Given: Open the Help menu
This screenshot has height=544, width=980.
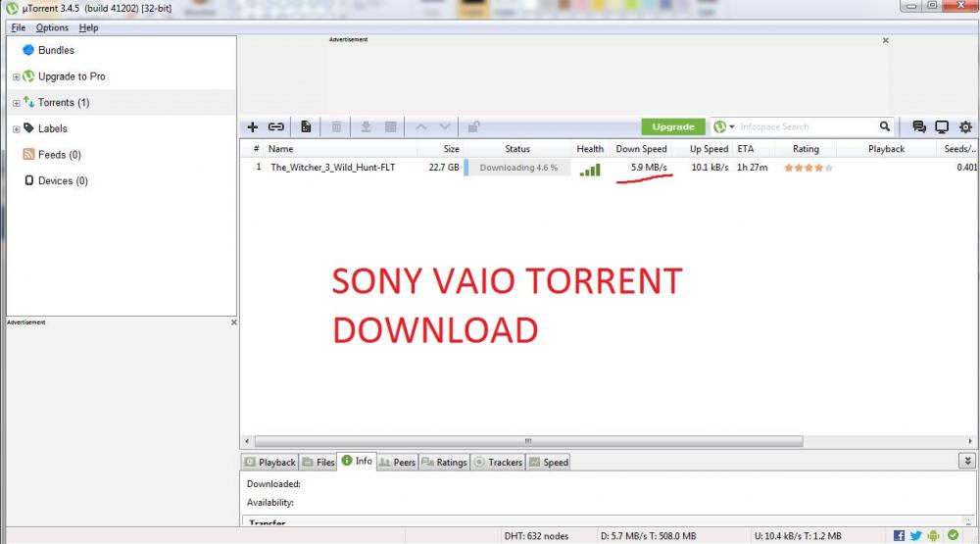Looking at the screenshot, I should click(x=88, y=27).
